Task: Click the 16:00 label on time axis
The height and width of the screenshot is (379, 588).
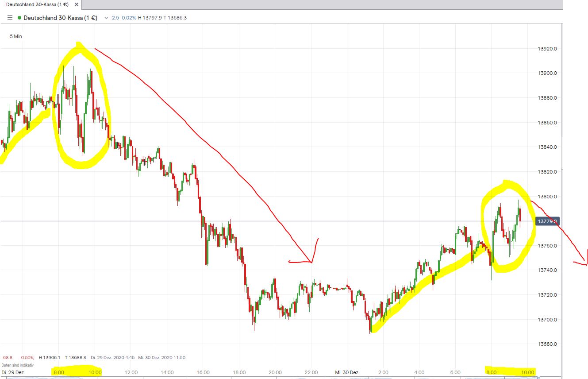Action: 203,372
